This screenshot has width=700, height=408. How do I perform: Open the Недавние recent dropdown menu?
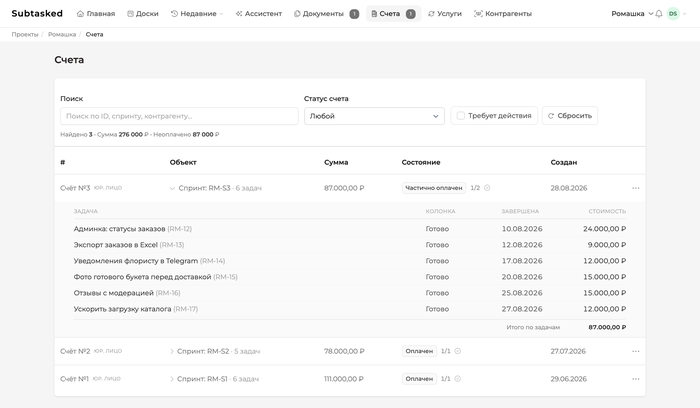tap(197, 14)
